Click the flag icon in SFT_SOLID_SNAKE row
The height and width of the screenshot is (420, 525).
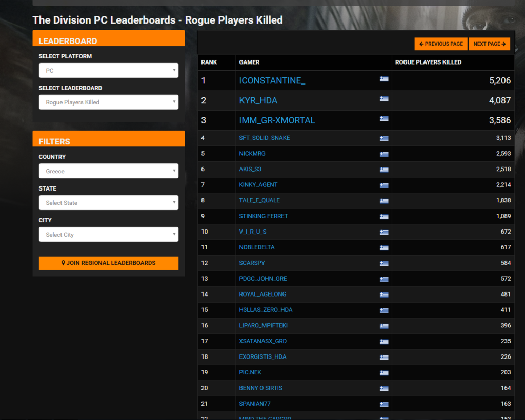point(383,138)
